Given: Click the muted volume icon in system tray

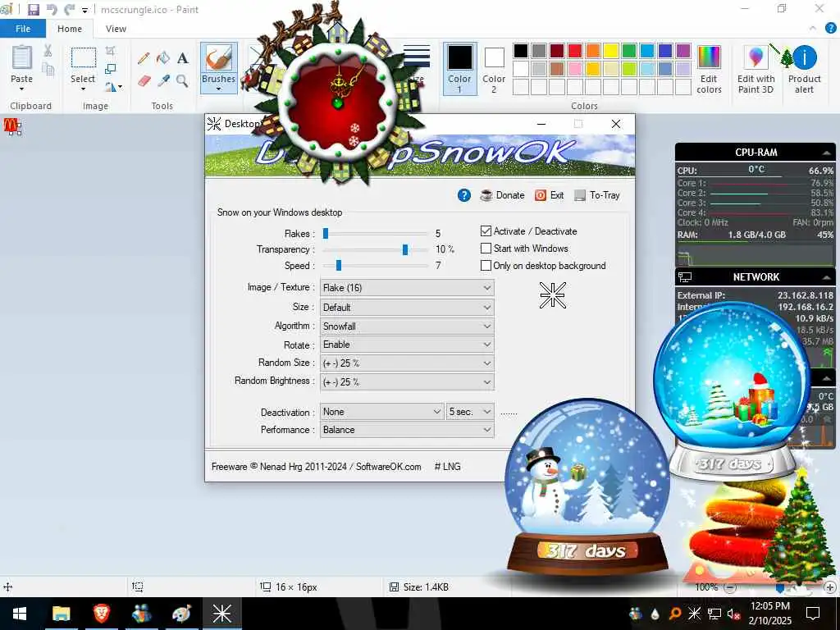Looking at the screenshot, I should coord(733,614).
